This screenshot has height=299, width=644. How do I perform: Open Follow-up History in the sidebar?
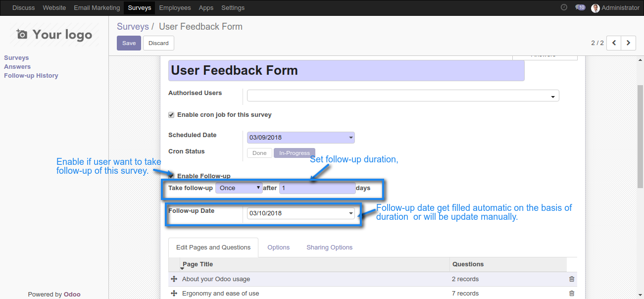[x=31, y=76]
